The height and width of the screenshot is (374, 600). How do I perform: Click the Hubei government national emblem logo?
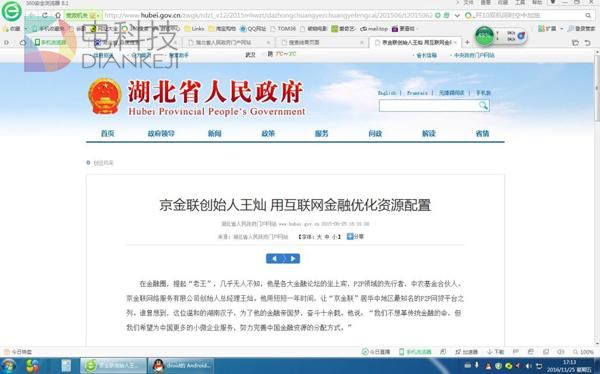point(105,96)
